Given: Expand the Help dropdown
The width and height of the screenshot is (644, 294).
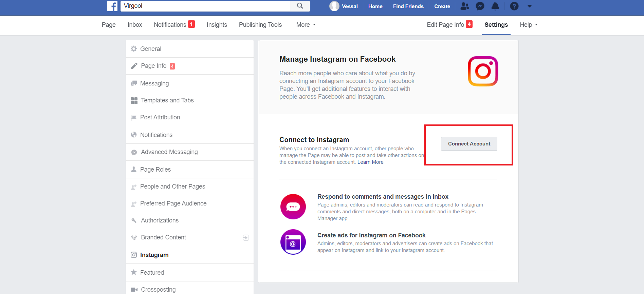Looking at the screenshot, I should (x=529, y=25).
